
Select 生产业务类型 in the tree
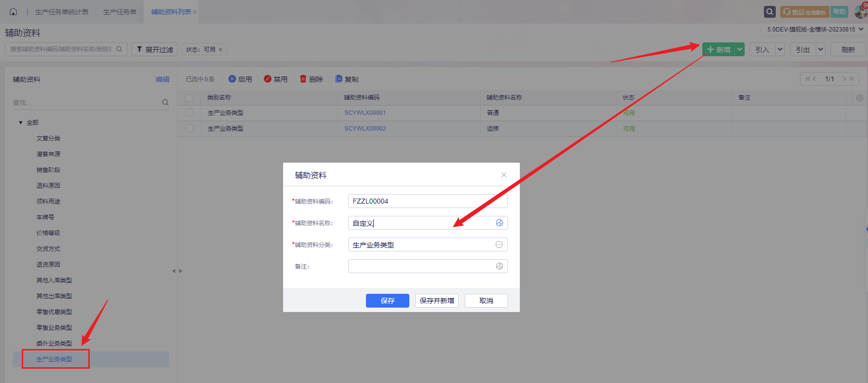pyautogui.click(x=54, y=359)
